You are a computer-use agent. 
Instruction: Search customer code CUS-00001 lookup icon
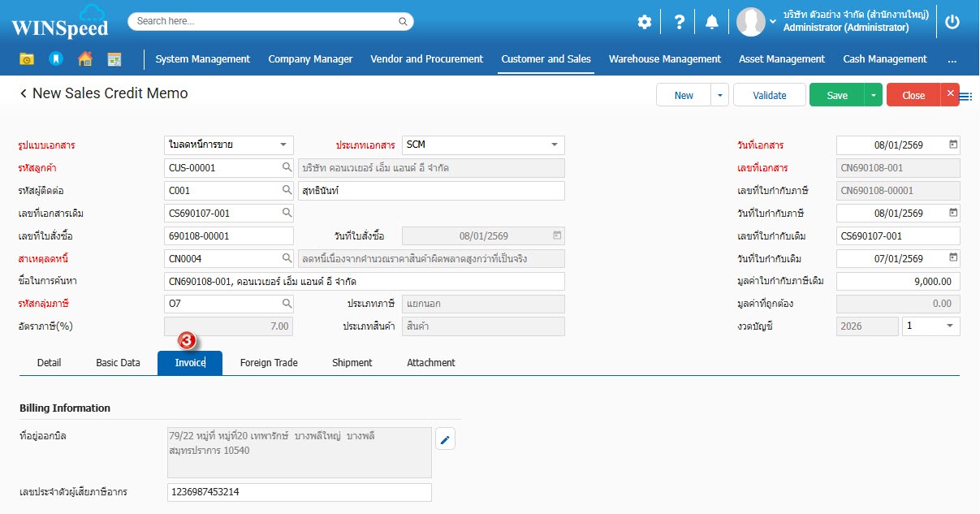pos(287,168)
